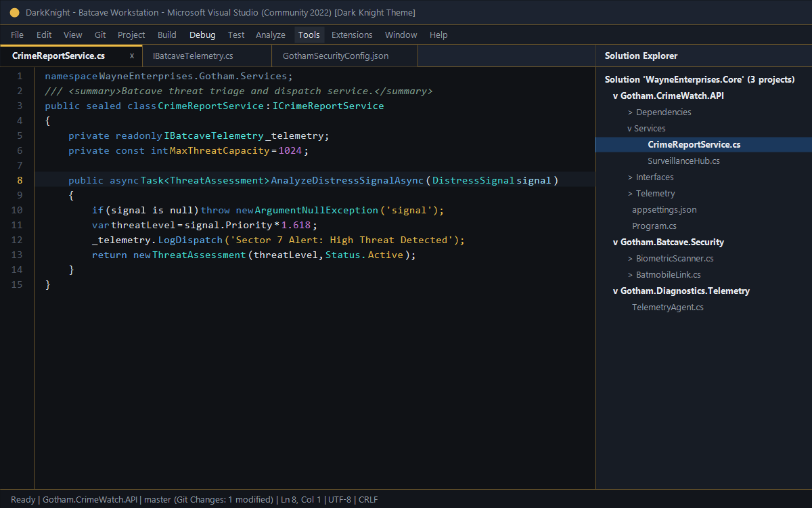Collapse the Services folder
The width and height of the screenshot is (812, 508).
pyautogui.click(x=630, y=128)
